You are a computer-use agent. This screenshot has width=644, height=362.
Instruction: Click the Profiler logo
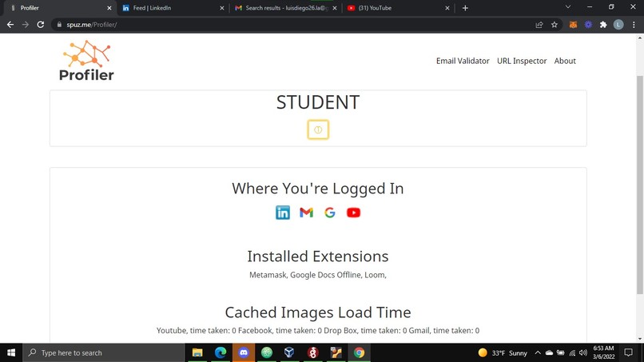point(86,61)
